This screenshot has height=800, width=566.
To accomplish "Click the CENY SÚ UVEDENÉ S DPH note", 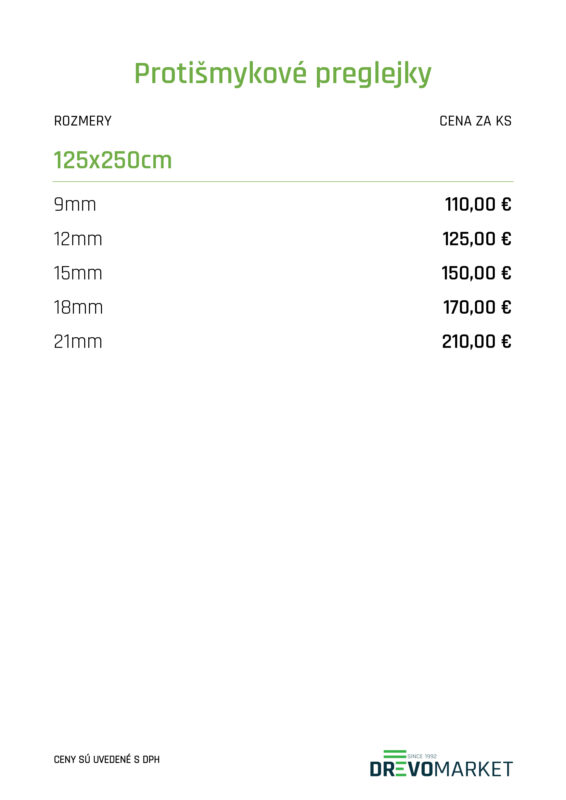I will (107, 759).
